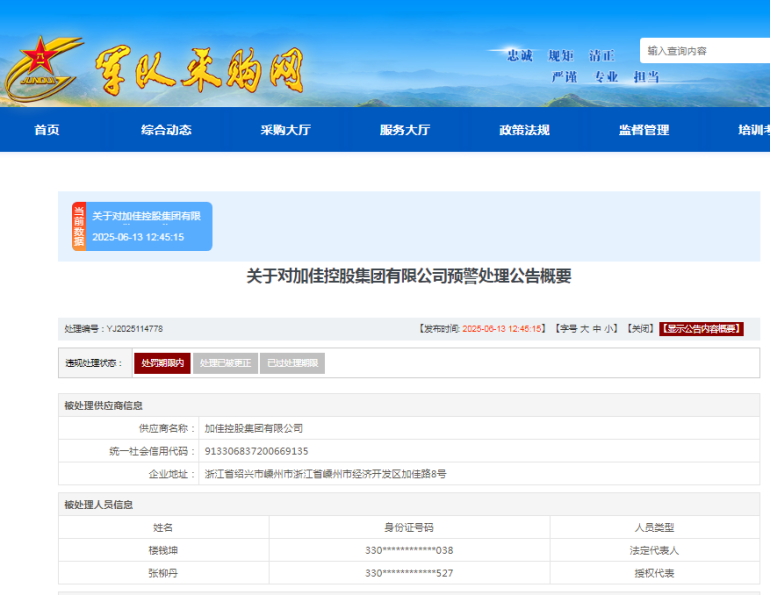The height and width of the screenshot is (596, 771).
Task: Click the name 张柳丹
Action: (163, 573)
